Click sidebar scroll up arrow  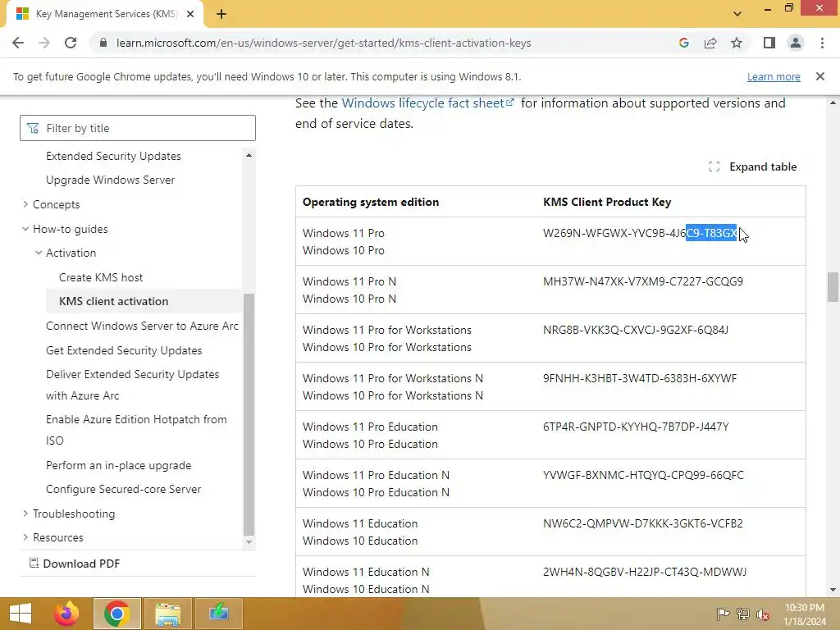(x=249, y=155)
